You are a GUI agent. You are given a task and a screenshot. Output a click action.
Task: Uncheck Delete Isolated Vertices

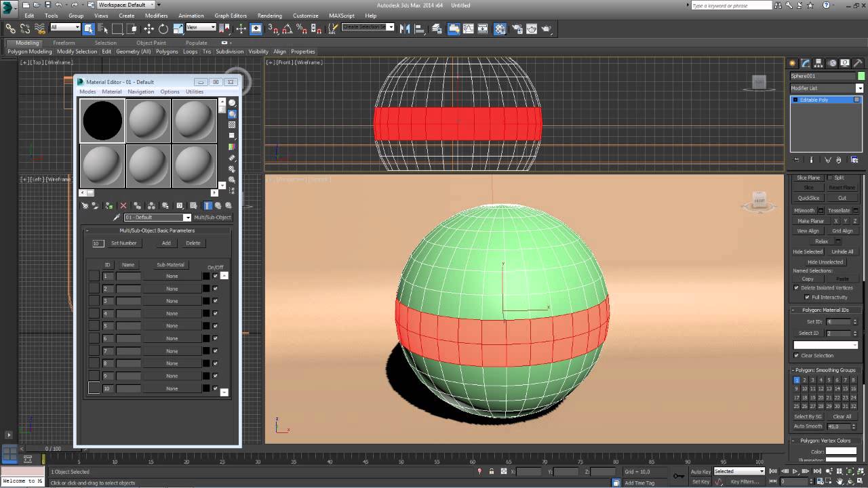point(796,288)
